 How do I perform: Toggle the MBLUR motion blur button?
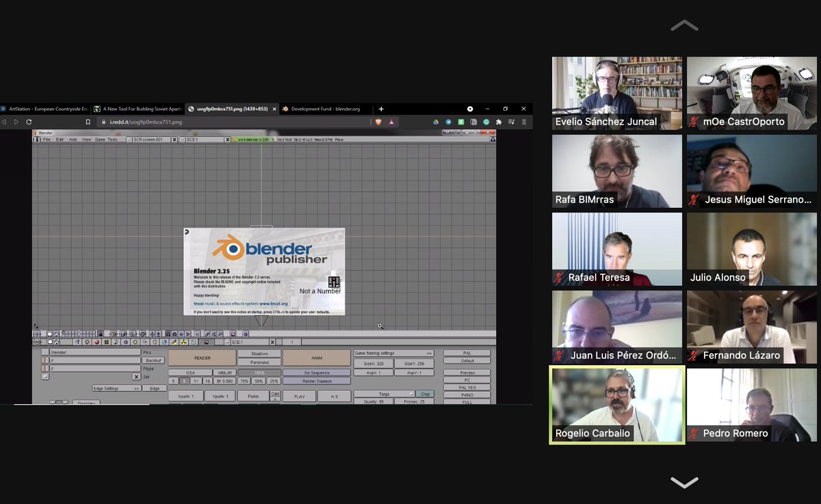224,373
